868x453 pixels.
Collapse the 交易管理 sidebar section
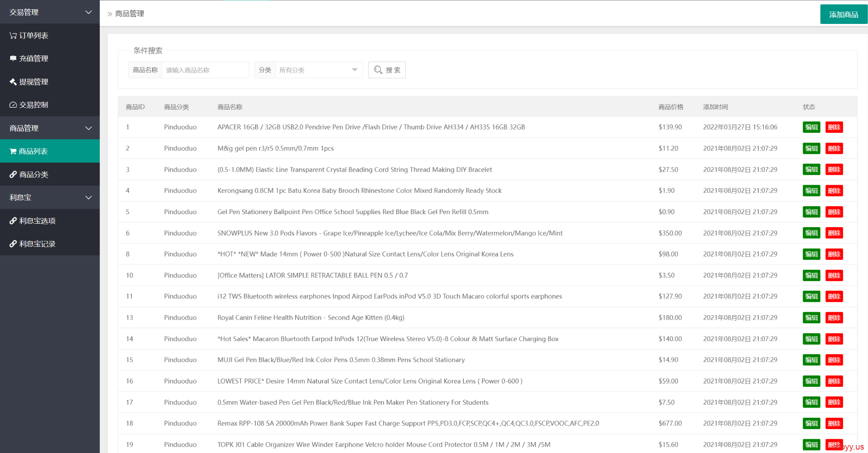(x=49, y=12)
